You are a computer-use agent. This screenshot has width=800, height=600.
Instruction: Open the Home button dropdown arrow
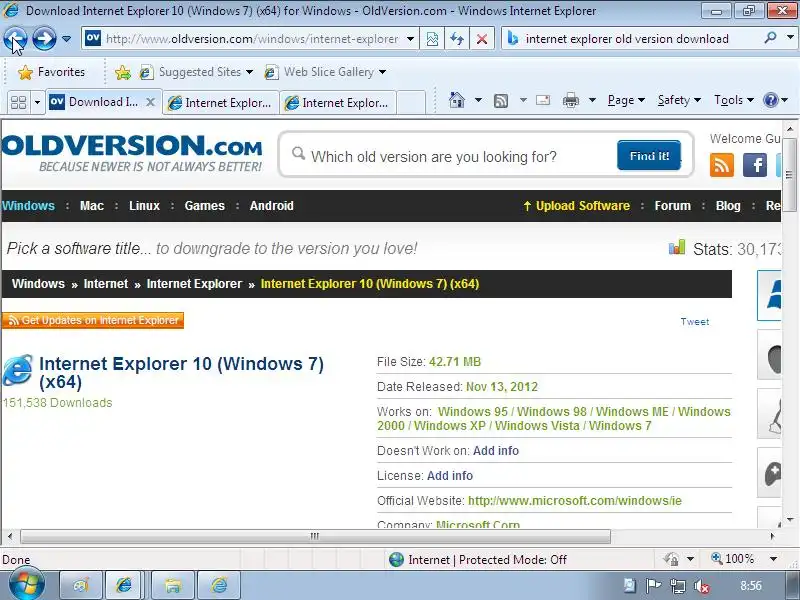click(478, 100)
